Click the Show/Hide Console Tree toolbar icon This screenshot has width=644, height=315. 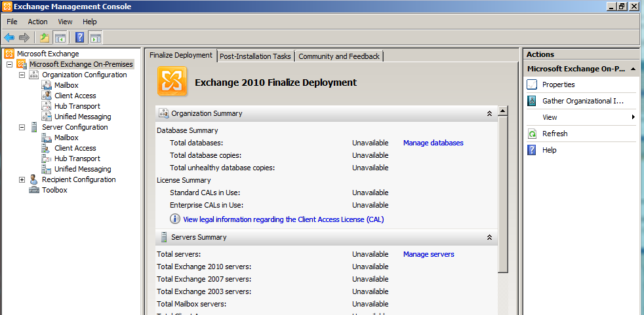tap(60, 38)
